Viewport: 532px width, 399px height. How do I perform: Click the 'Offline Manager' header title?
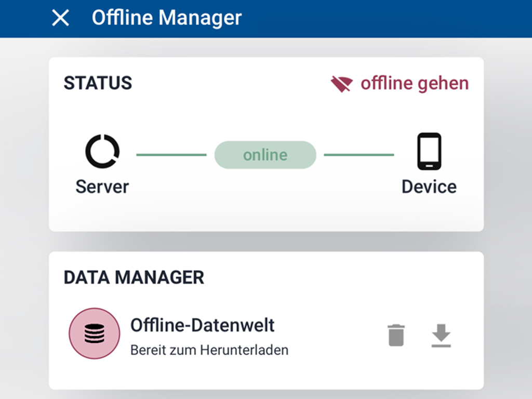pyautogui.click(x=167, y=18)
